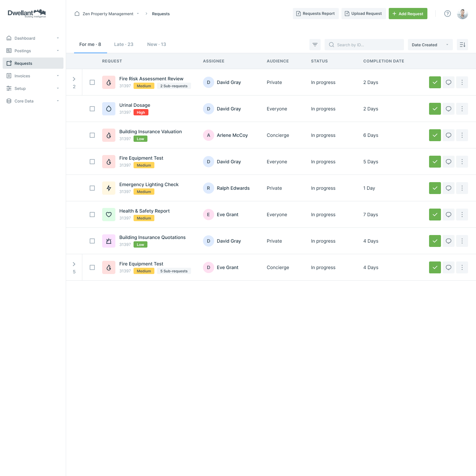The image size is (476, 476).
Task: Click the Health & Safety Report heart icon
Action: click(109, 215)
